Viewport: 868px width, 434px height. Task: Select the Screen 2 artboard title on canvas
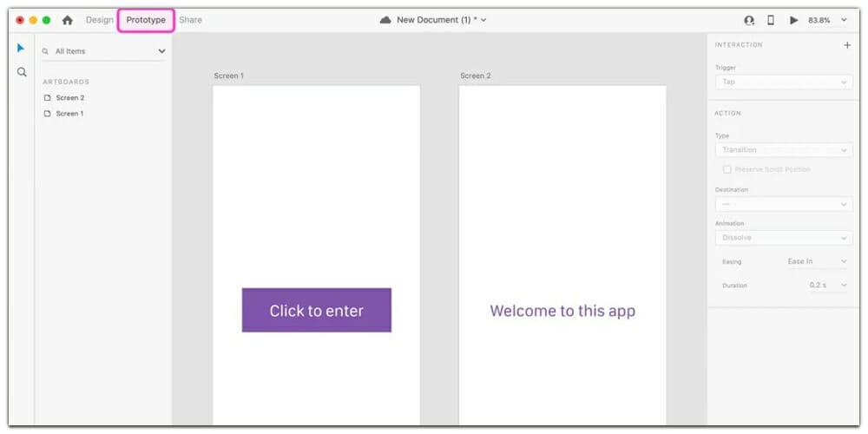point(475,76)
